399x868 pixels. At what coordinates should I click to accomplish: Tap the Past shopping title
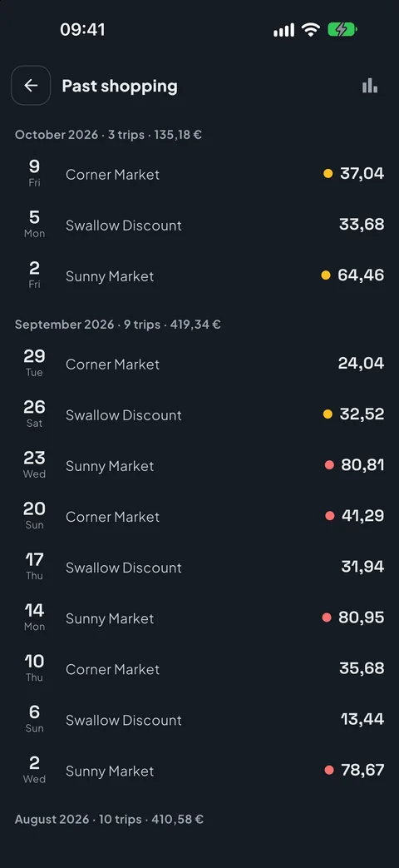[x=120, y=86]
